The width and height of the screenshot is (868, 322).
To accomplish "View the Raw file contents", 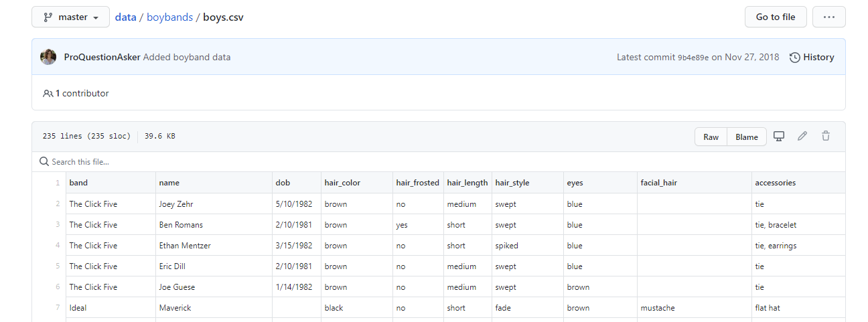I will click(x=711, y=137).
